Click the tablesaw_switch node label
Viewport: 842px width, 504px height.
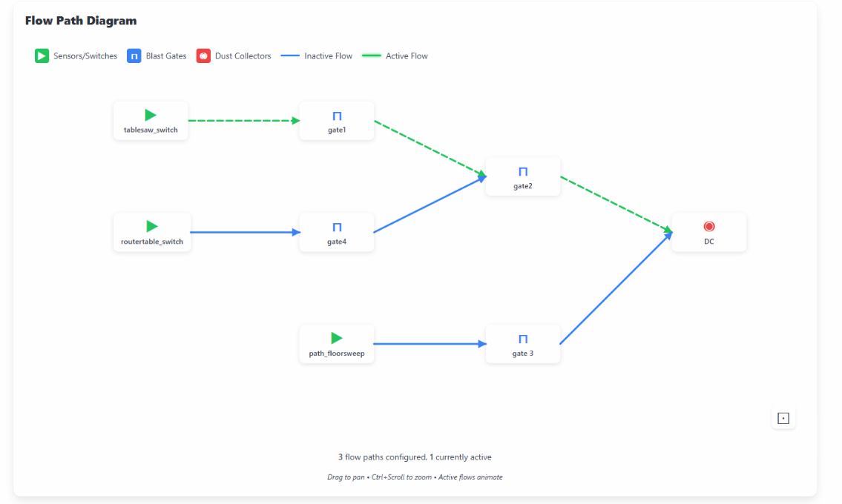click(151, 130)
